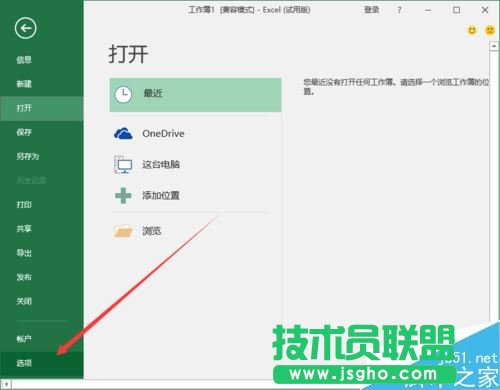Click the back arrow to leave Backstage

[x=25, y=28]
